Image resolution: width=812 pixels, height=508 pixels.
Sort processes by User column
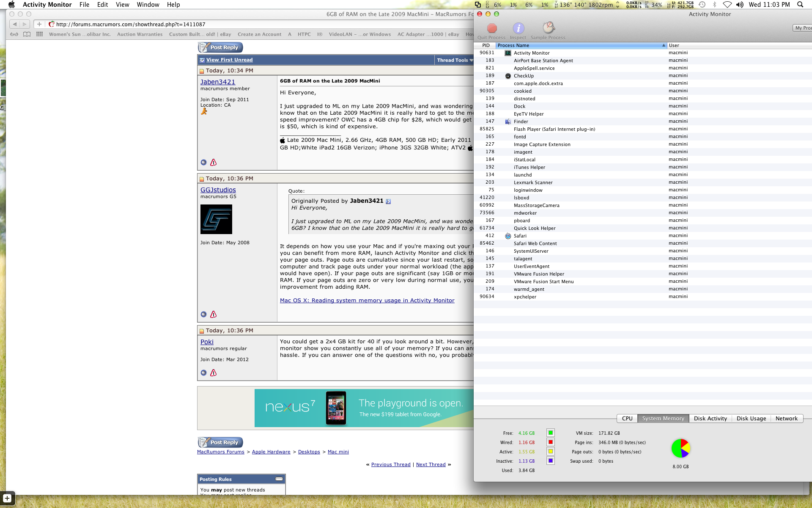739,45
